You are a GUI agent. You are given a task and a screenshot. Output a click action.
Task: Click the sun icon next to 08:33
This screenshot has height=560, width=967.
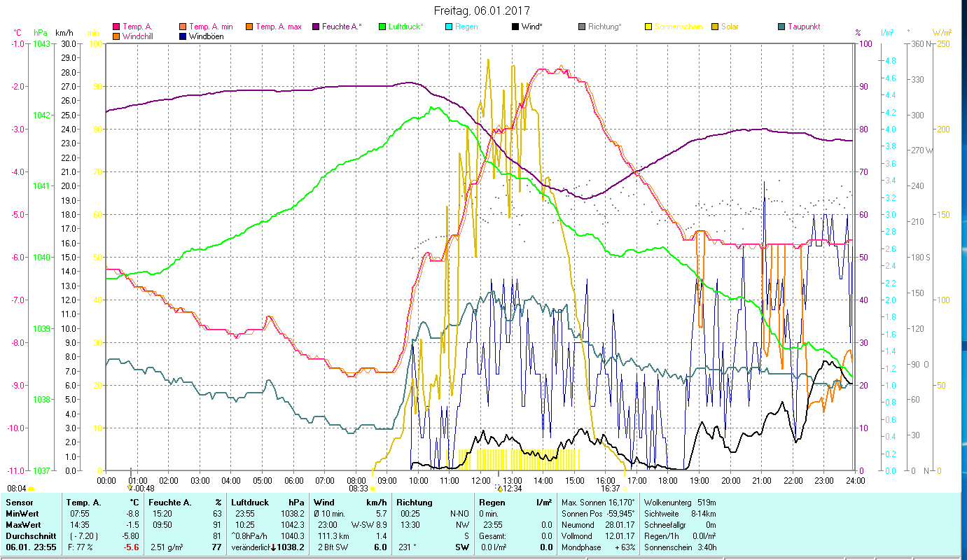373,489
